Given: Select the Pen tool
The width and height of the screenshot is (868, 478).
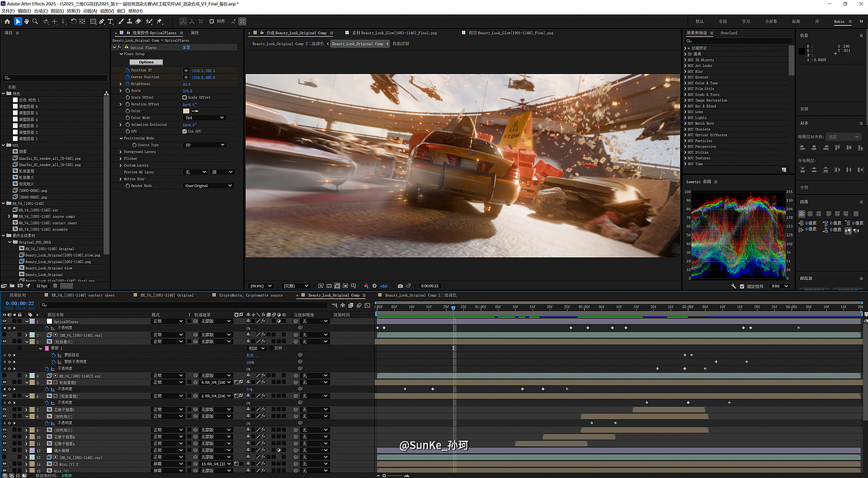Looking at the screenshot, I should [x=101, y=22].
